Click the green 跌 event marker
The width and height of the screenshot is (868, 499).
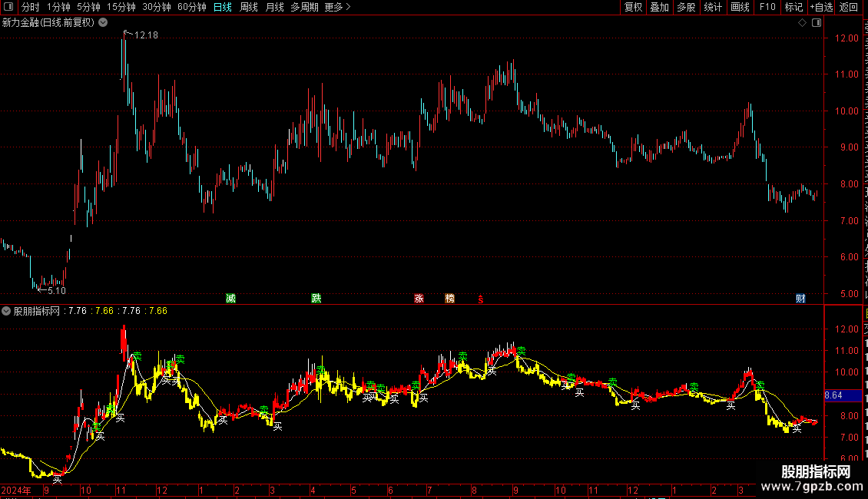[316, 299]
